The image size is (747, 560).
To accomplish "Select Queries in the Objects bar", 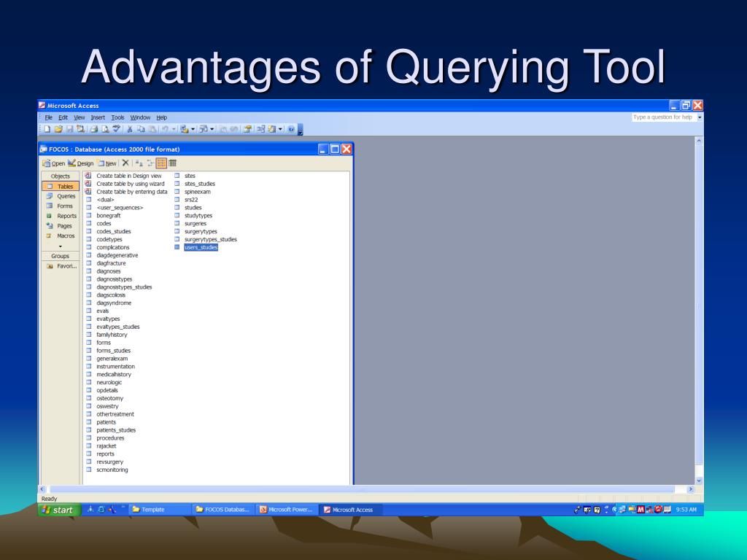I will pyautogui.click(x=61, y=196).
